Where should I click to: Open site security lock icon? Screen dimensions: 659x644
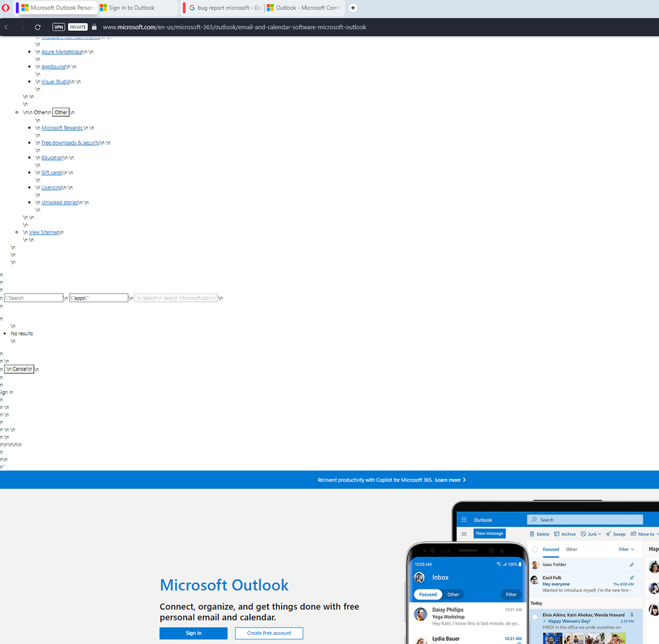pyautogui.click(x=94, y=27)
